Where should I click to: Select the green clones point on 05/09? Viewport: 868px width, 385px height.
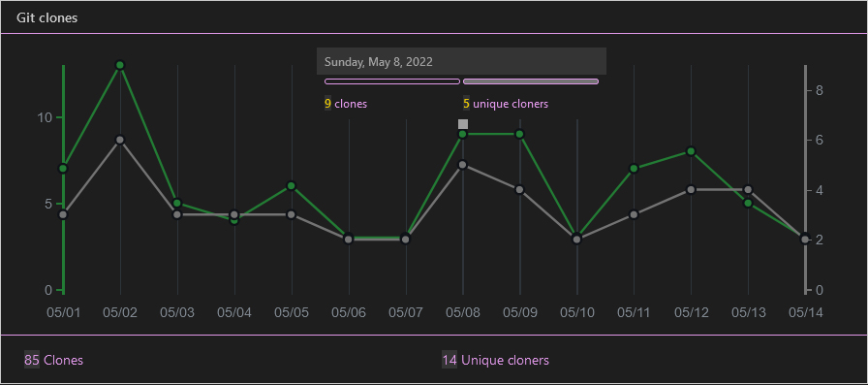(x=520, y=134)
